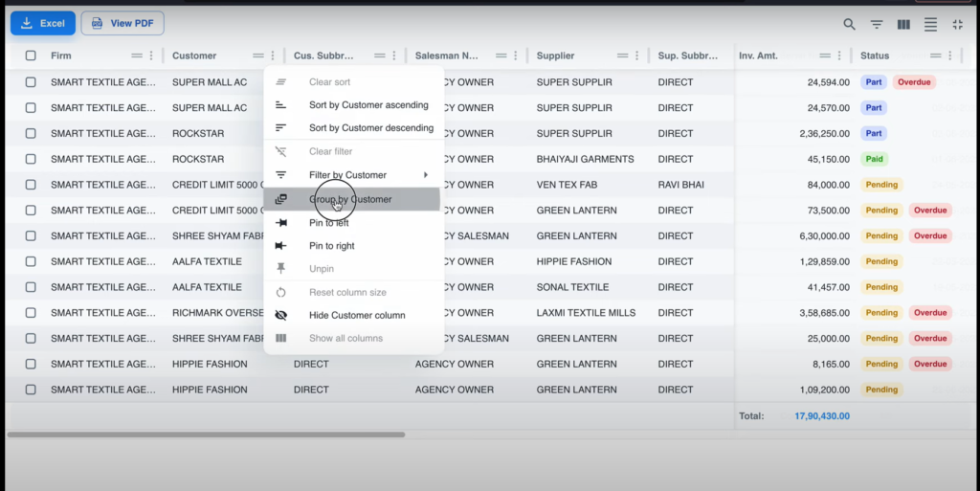Click Overdue badge in the 24,594.00 row
Screen dimensions: 980x491
pos(914,82)
